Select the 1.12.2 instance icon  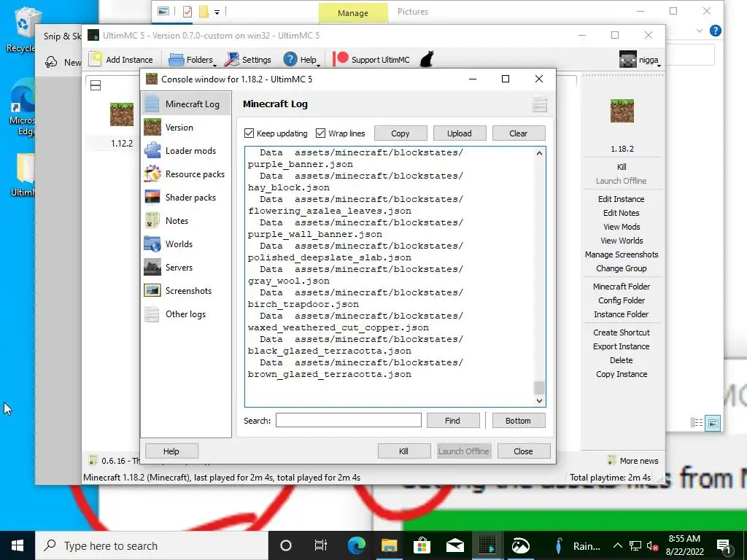[x=122, y=114]
